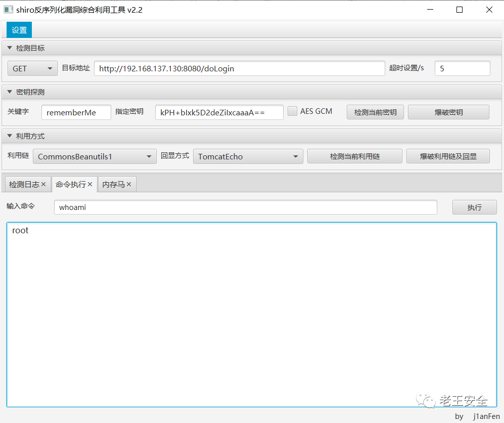Close the shiro tool window
The image size is (504, 423).
tap(489, 10)
